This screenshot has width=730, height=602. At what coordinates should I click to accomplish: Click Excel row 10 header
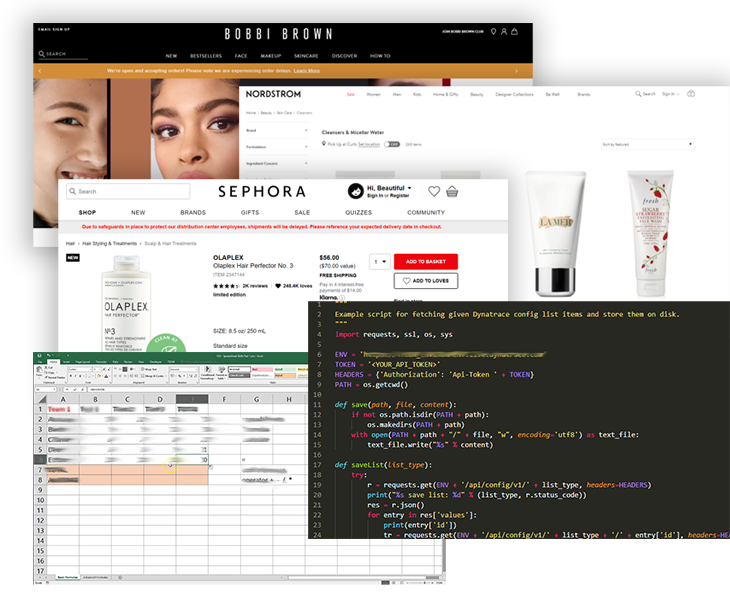[41, 501]
